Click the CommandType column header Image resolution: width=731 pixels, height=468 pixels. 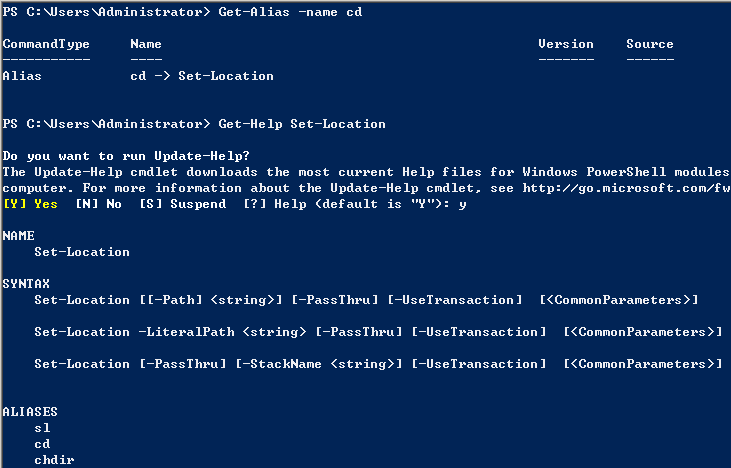46,44
